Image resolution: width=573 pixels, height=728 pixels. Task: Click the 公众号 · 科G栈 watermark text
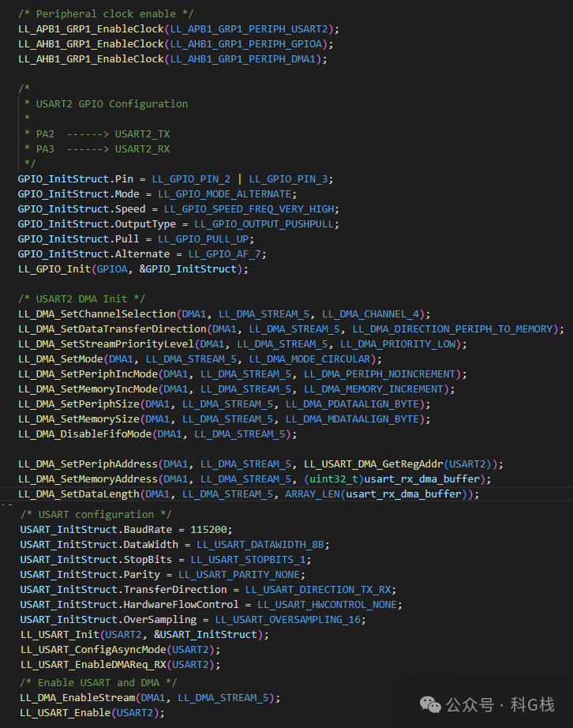(x=500, y=705)
